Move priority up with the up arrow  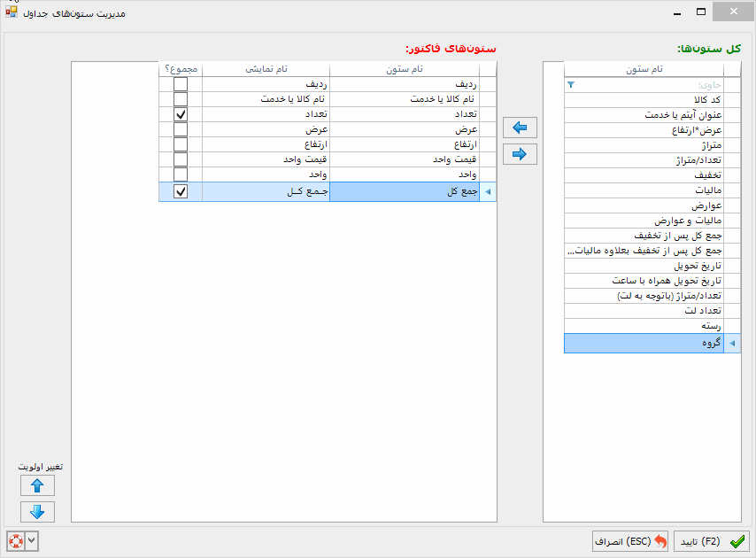[x=37, y=485]
